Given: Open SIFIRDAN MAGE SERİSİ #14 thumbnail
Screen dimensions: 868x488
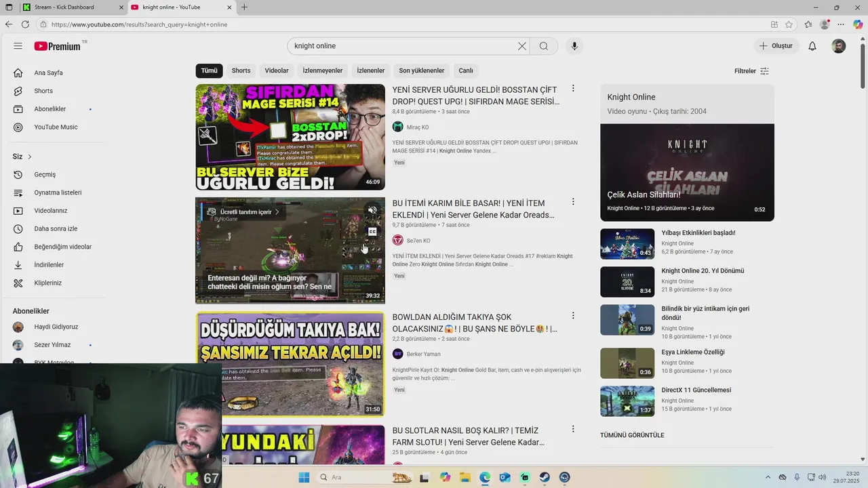Looking at the screenshot, I should (x=290, y=137).
